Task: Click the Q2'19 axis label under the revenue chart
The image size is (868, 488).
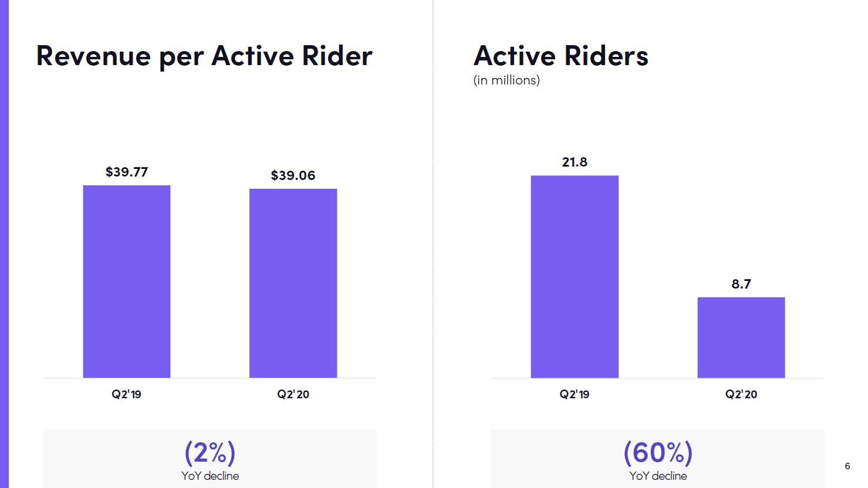Action: click(x=127, y=394)
